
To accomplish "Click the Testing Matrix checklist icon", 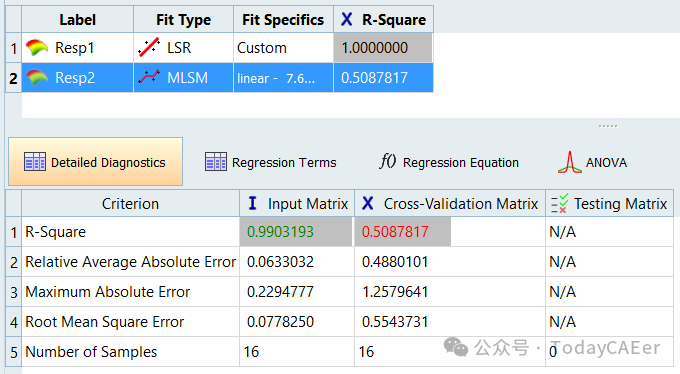I will (559, 203).
